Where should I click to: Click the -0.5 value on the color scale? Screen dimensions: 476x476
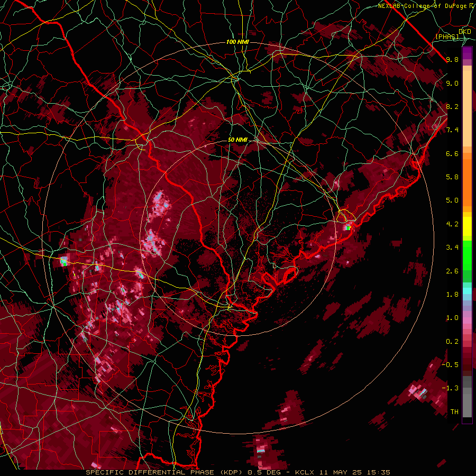click(450, 365)
